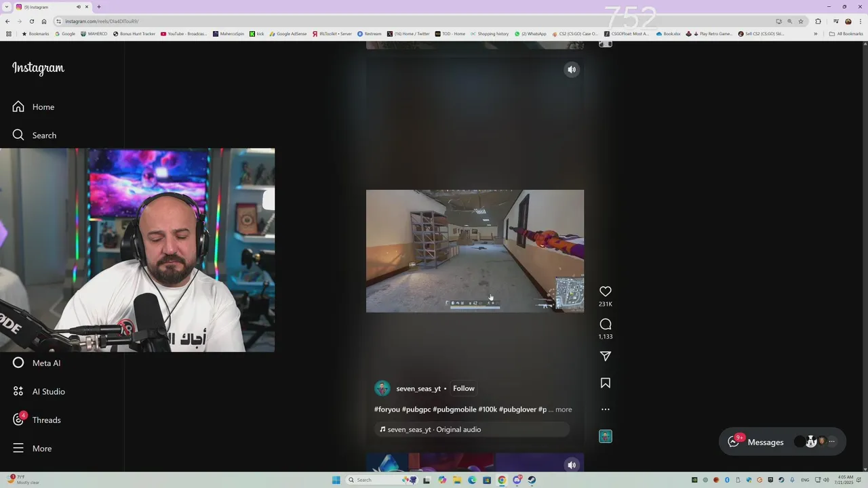Open AI Studio in the sidebar
This screenshot has width=868, height=488.
pos(39,392)
